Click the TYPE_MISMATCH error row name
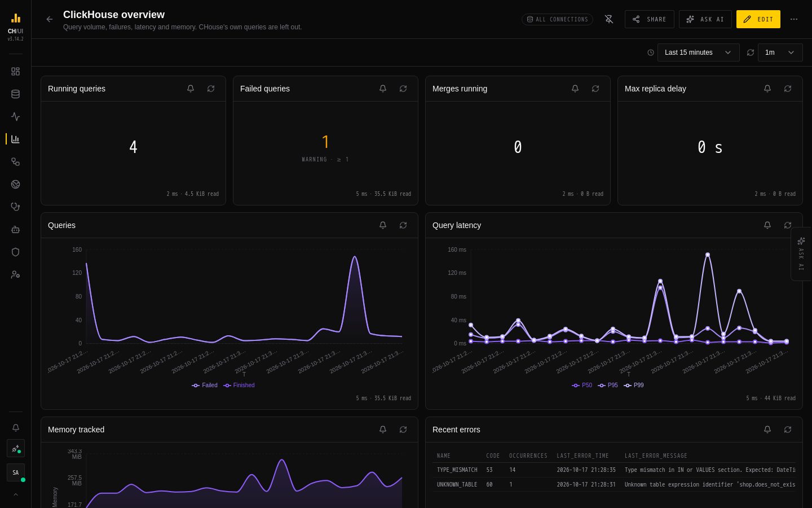 click(457, 470)
